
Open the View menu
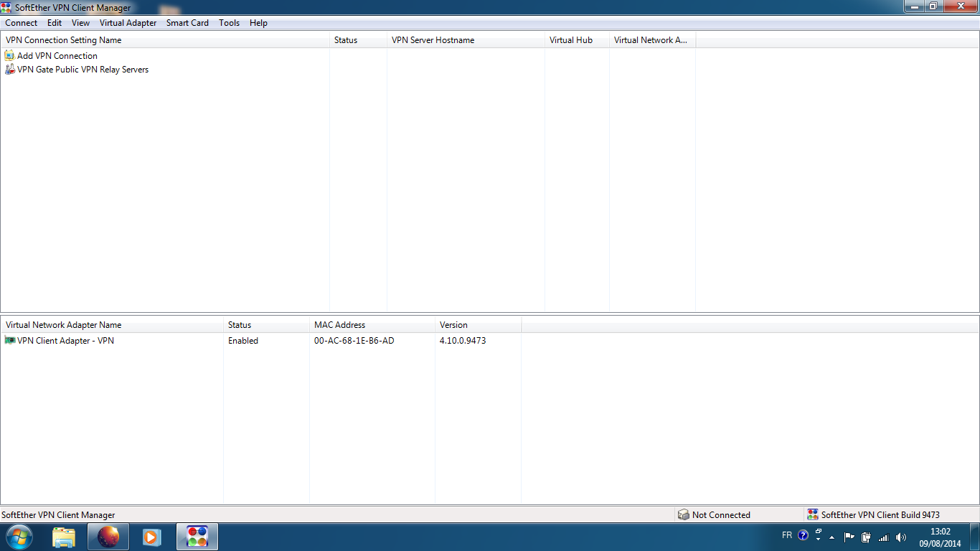(x=81, y=23)
